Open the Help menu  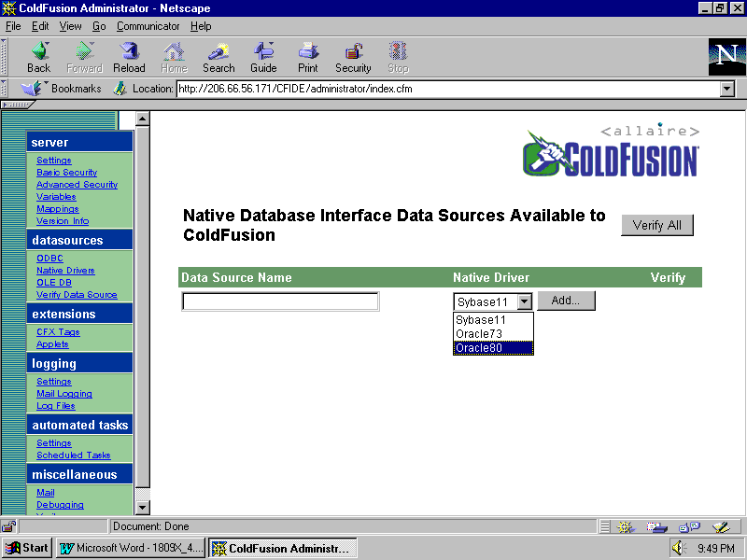[x=201, y=26]
